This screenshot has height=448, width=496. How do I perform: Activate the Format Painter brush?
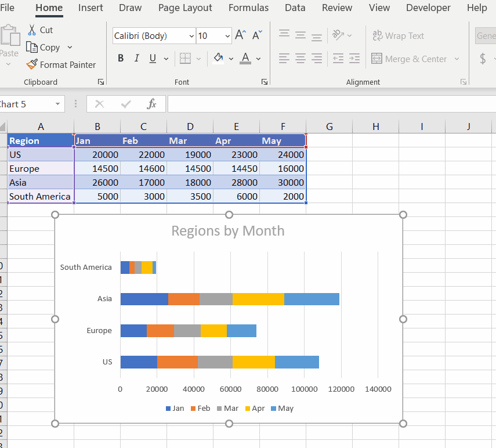(x=32, y=64)
